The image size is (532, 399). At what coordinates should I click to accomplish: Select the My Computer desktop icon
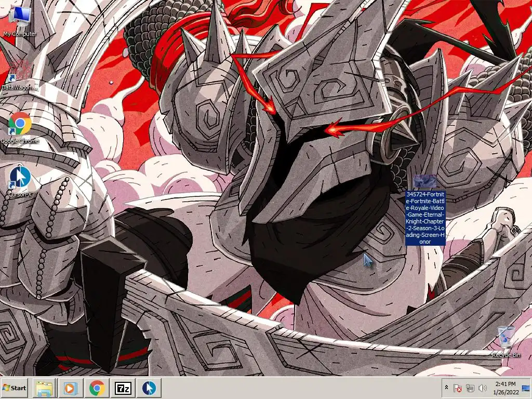tap(20, 20)
